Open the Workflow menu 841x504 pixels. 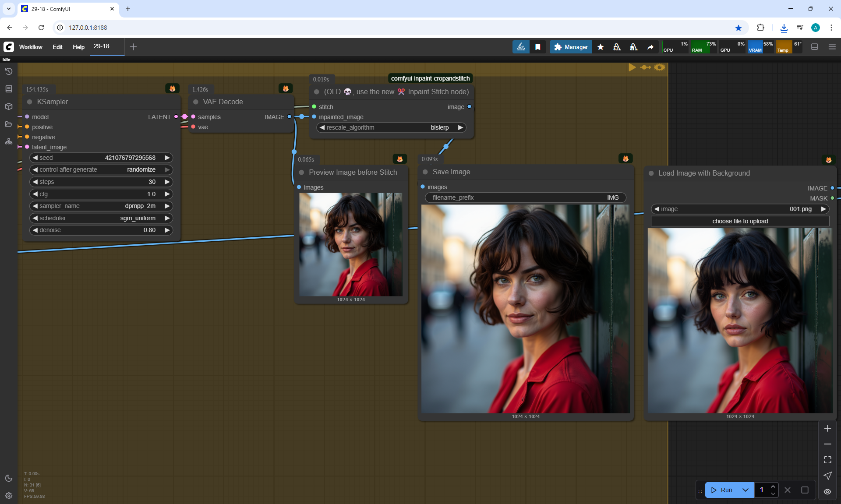tap(31, 47)
